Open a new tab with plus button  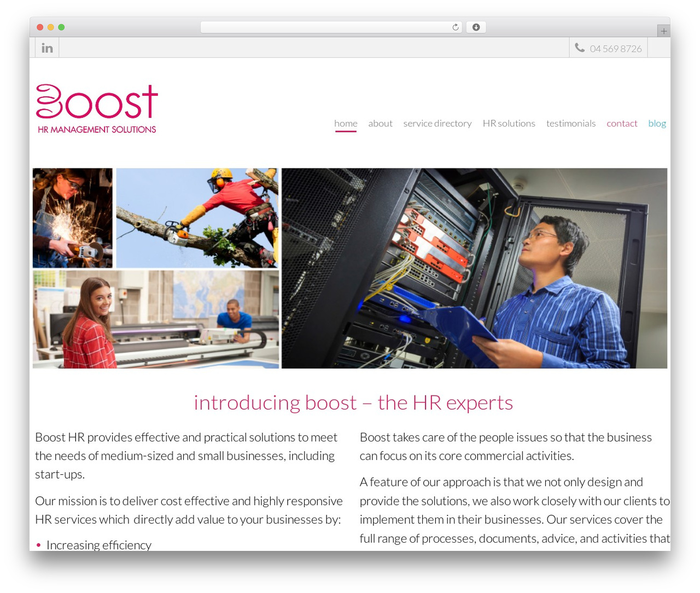pyautogui.click(x=663, y=31)
